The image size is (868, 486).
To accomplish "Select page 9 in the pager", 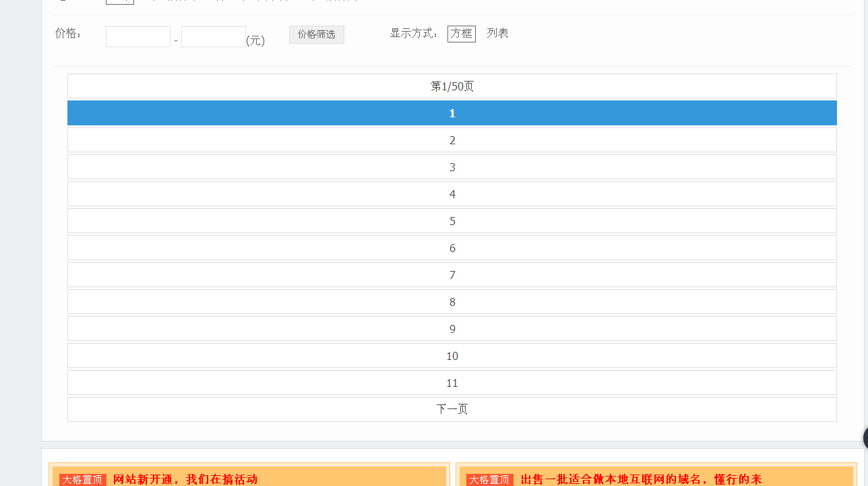I will click(452, 329).
